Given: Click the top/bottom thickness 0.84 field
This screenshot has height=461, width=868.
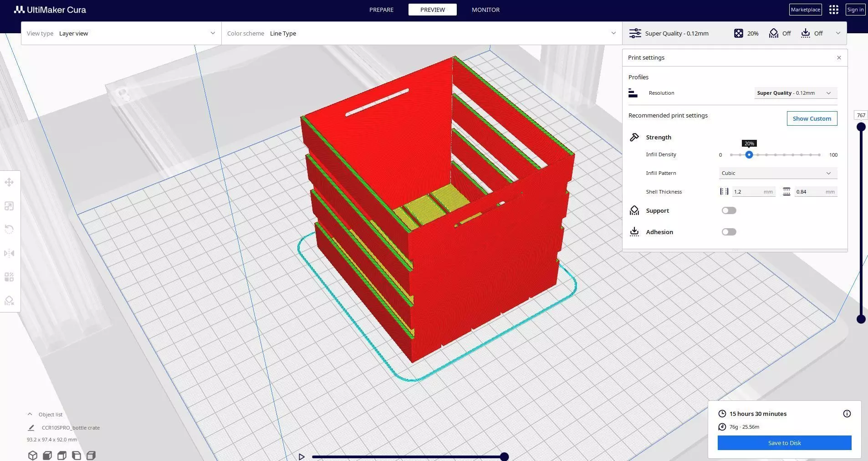Looking at the screenshot, I should (x=816, y=192).
